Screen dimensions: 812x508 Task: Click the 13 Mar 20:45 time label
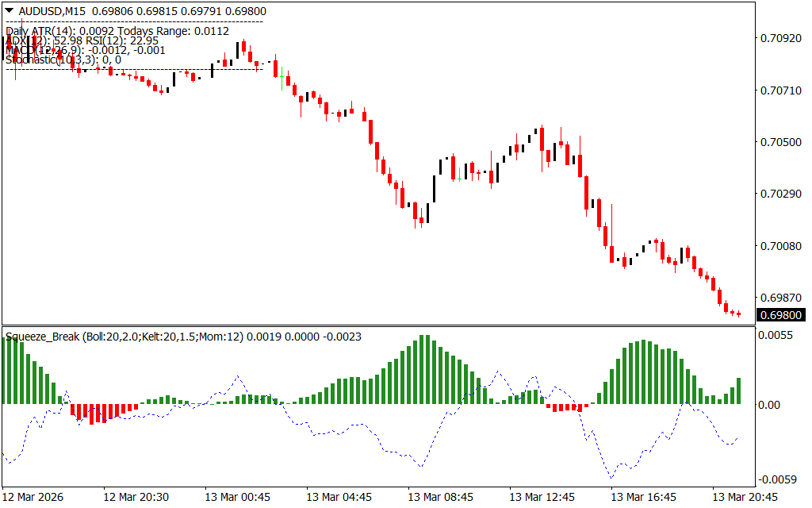pos(745,497)
